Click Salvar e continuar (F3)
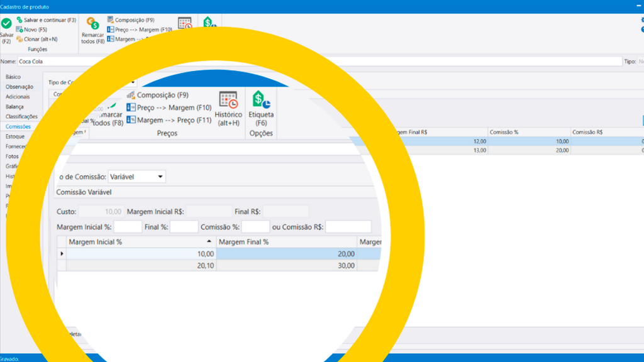The width and height of the screenshot is (644, 362). (46, 20)
